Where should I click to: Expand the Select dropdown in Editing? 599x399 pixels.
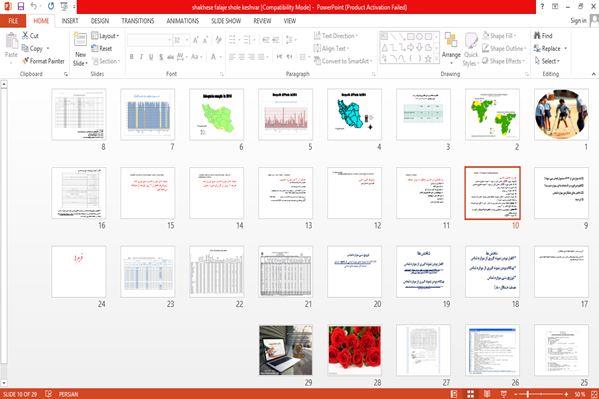[x=547, y=61]
